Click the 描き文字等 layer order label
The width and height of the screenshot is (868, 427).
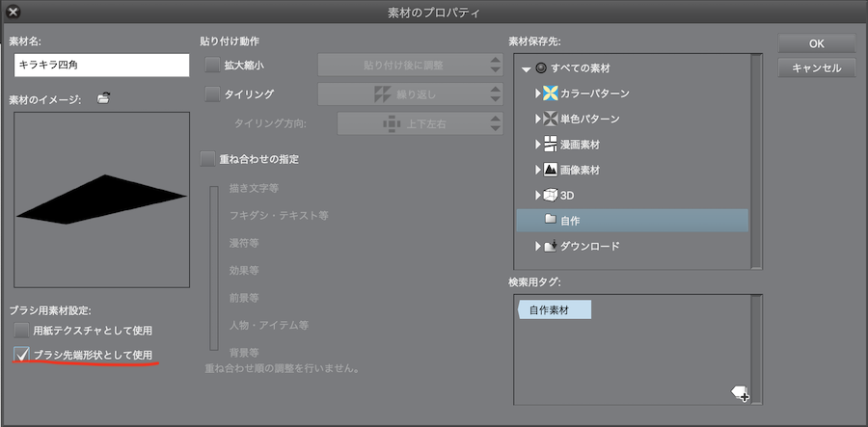(254, 188)
